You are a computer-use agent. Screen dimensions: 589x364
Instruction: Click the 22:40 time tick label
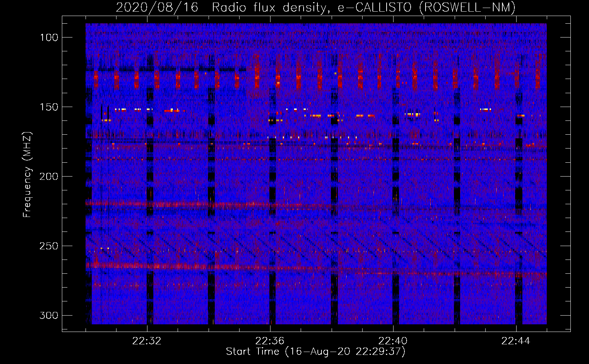393,341
